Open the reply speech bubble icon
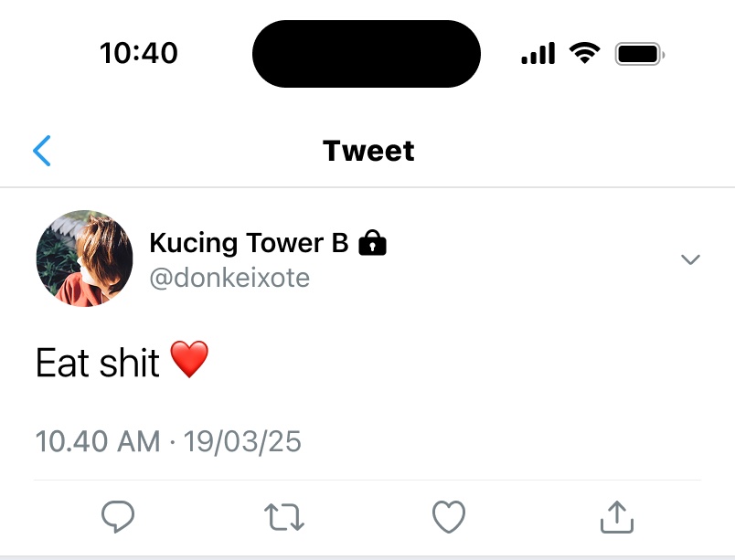Viewport: 735px width, 560px height. (118, 516)
